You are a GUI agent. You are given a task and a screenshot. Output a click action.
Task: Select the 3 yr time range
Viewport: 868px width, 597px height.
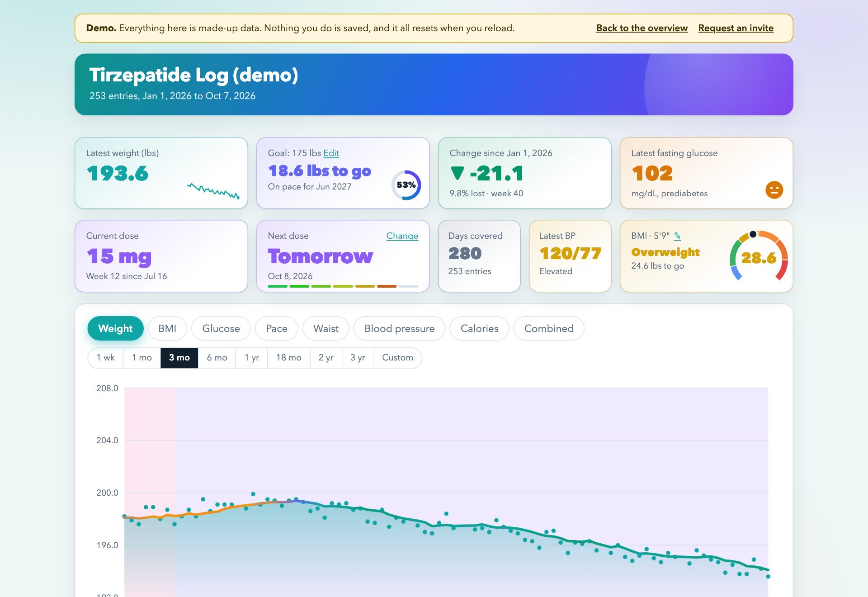click(358, 358)
